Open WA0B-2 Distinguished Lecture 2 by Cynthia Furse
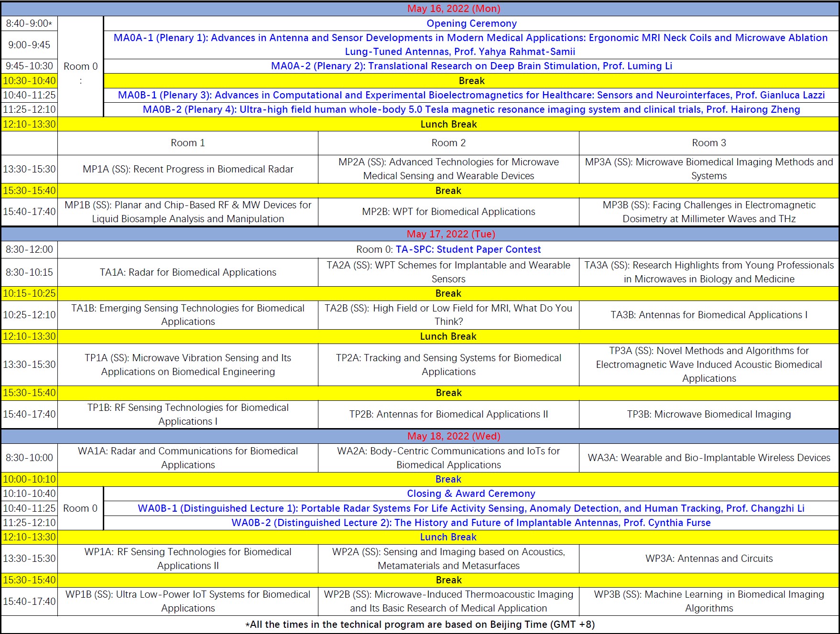Screen dimensions: 840x634 click(x=471, y=523)
